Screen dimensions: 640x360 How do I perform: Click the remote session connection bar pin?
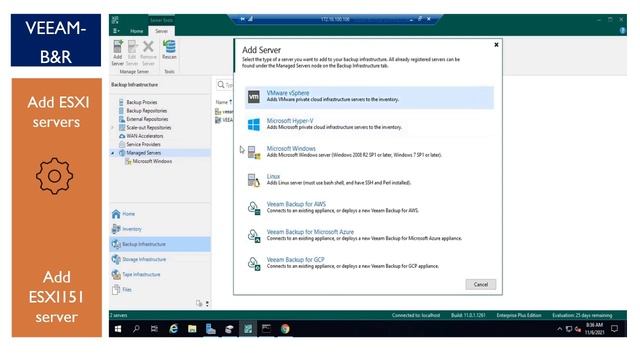[x=242, y=19]
